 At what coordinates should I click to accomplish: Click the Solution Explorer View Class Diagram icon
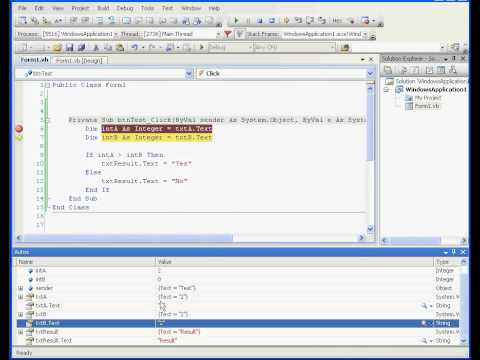tap(453, 70)
